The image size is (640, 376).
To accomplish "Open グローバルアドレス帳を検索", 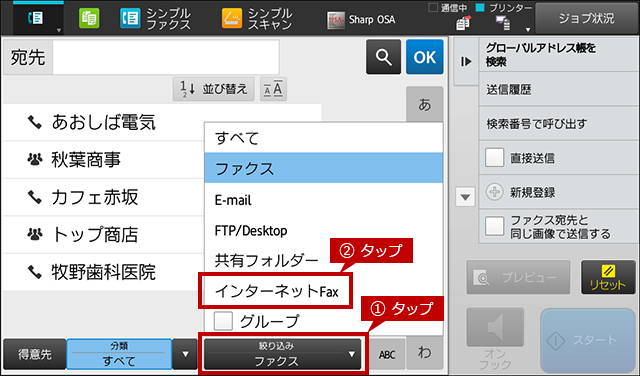I will click(x=558, y=55).
